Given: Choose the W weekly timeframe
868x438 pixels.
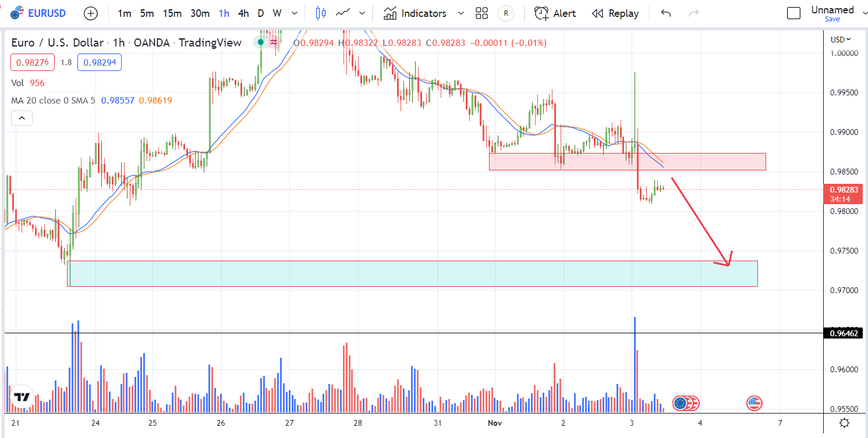Looking at the screenshot, I should [x=277, y=13].
